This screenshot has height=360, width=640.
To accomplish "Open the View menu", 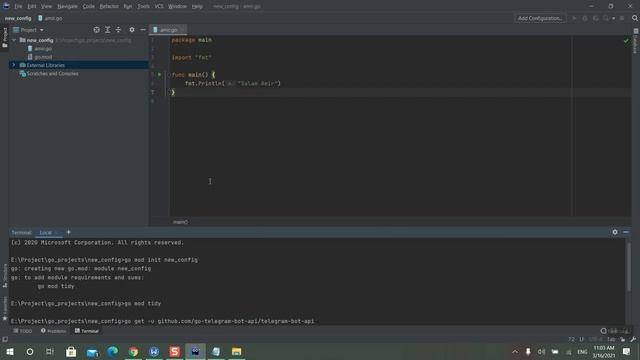I will [47, 7].
